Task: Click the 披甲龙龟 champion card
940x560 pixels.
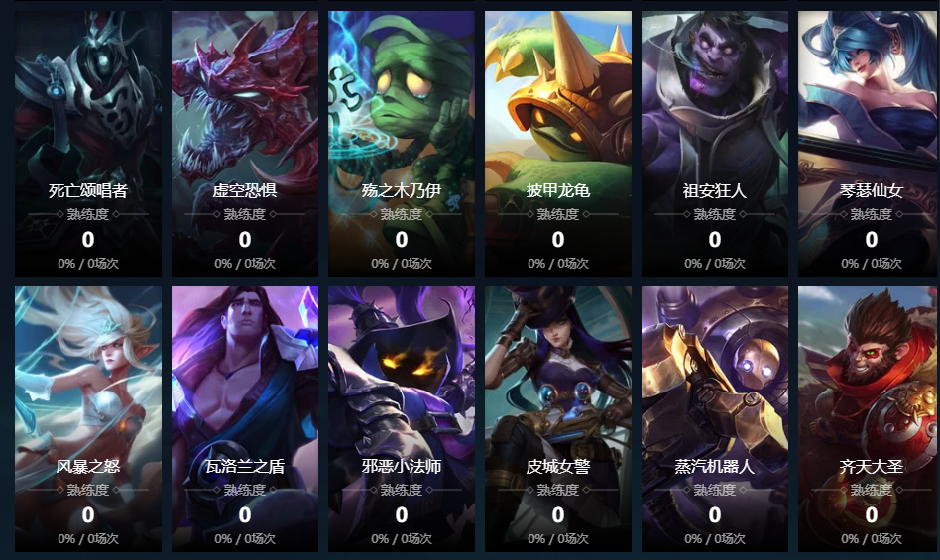Action: pyautogui.click(x=558, y=143)
